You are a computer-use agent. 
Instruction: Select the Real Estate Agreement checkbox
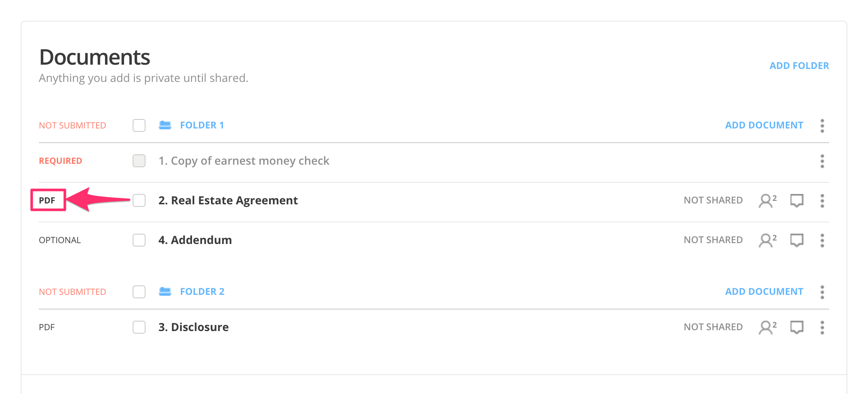(139, 200)
